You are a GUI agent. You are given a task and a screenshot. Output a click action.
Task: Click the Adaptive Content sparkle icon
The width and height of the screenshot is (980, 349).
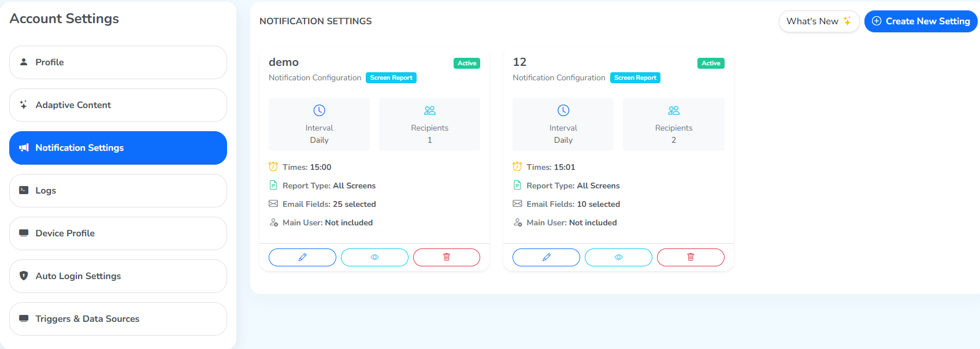24,105
